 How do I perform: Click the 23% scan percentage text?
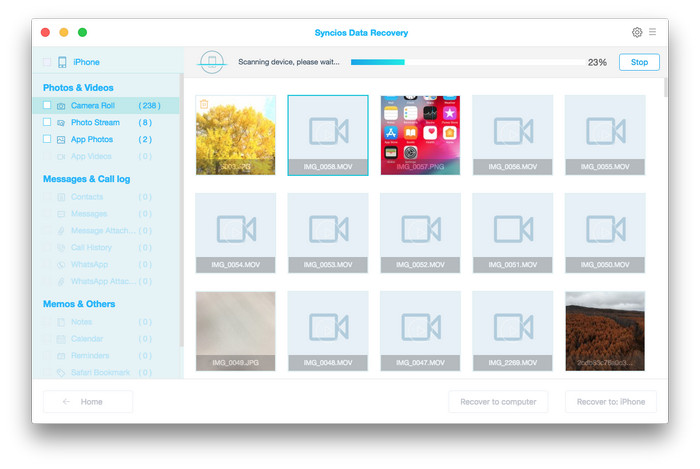[597, 62]
